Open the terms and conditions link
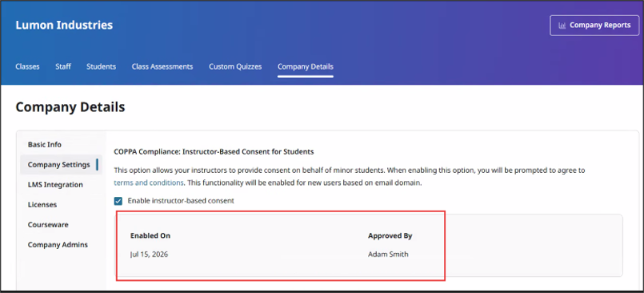 (149, 183)
